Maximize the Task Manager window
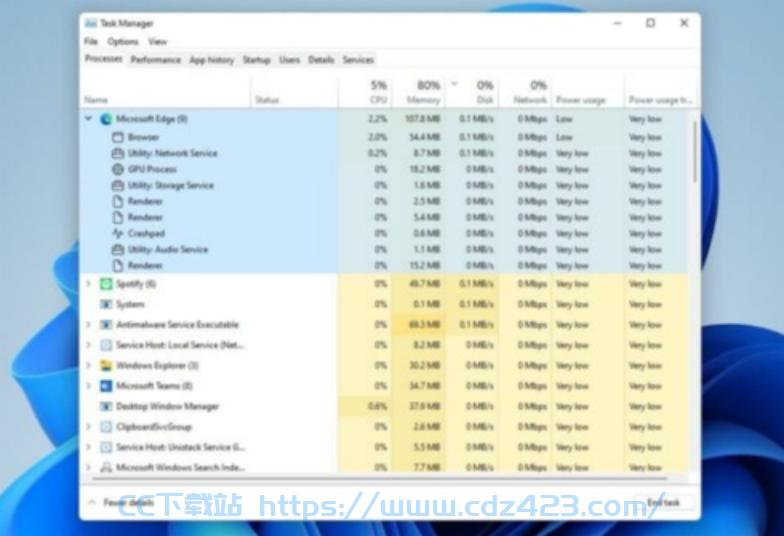This screenshot has width=784, height=536. pyautogui.click(x=650, y=23)
